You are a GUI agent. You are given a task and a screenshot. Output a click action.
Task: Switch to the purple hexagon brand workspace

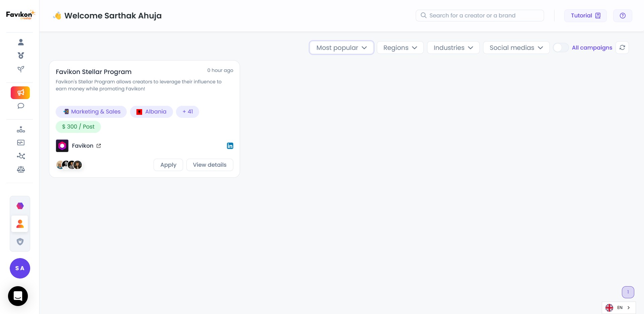[20, 206]
